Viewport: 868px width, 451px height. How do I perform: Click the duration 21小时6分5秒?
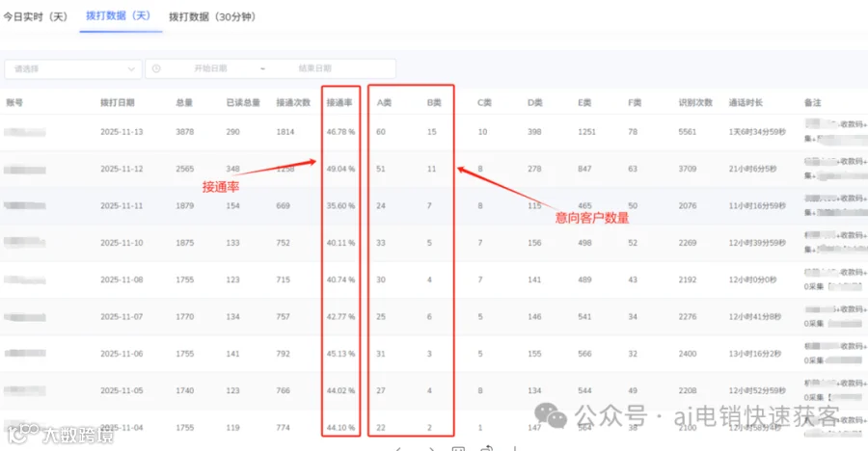pyautogui.click(x=753, y=169)
